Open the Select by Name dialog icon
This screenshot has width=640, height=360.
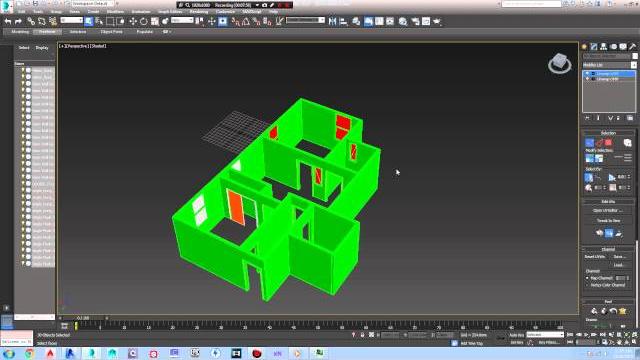click(99, 21)
